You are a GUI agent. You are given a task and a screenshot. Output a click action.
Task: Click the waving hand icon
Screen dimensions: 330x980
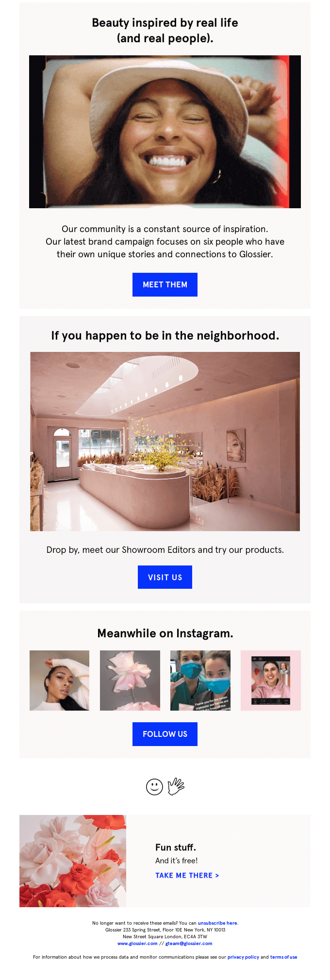[x=176, y=786]
